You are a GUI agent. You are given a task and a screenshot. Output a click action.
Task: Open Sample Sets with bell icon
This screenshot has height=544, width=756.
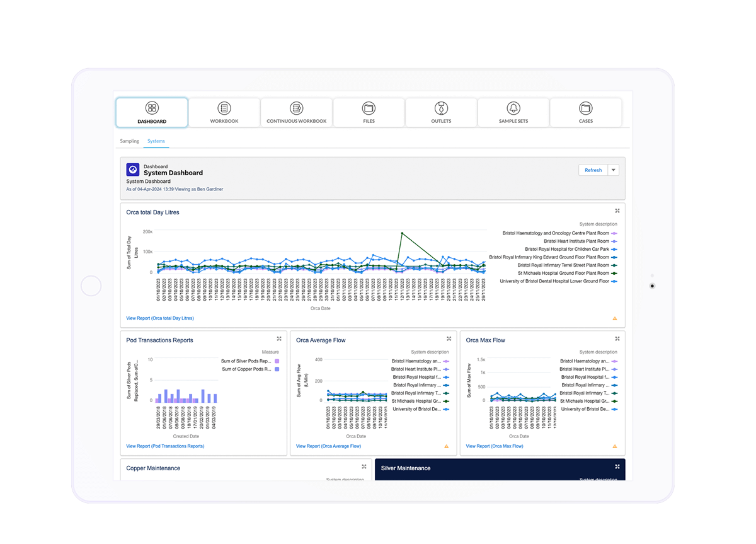pyautogui.click(x=513, y=113)
